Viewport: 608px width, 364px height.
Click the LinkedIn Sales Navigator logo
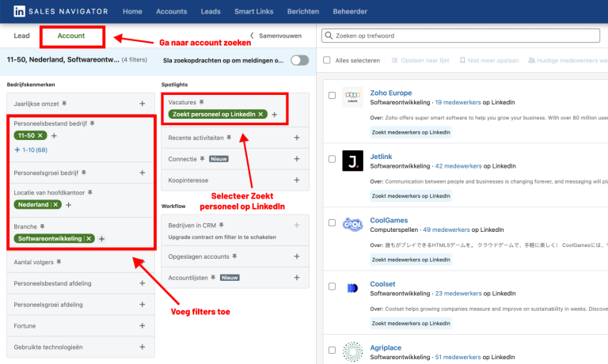click(61, 11)
